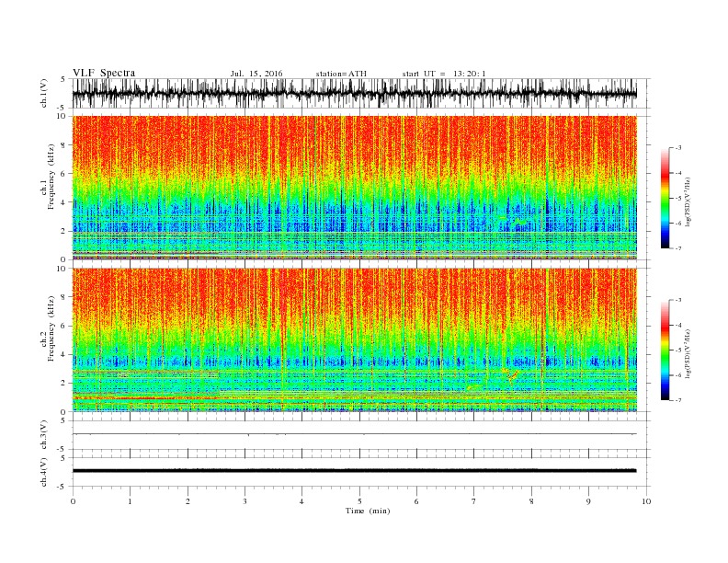The height and width of the screenshot is (563, 728).
Task: Click the "ch.1(V)" waveform axis label
Action: [x=44, y=93]
